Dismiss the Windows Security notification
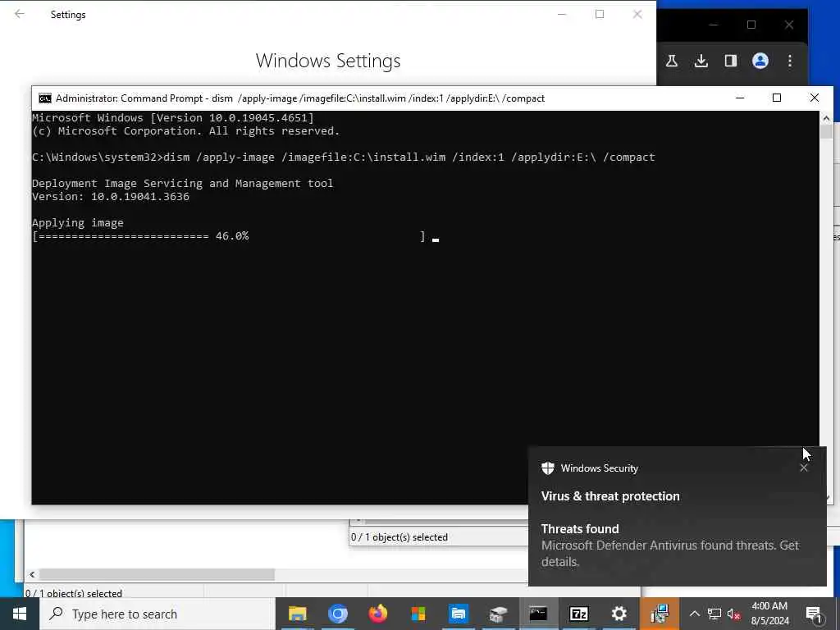The width and height of the screenshot is (840, 630). [x=804, y=468]
